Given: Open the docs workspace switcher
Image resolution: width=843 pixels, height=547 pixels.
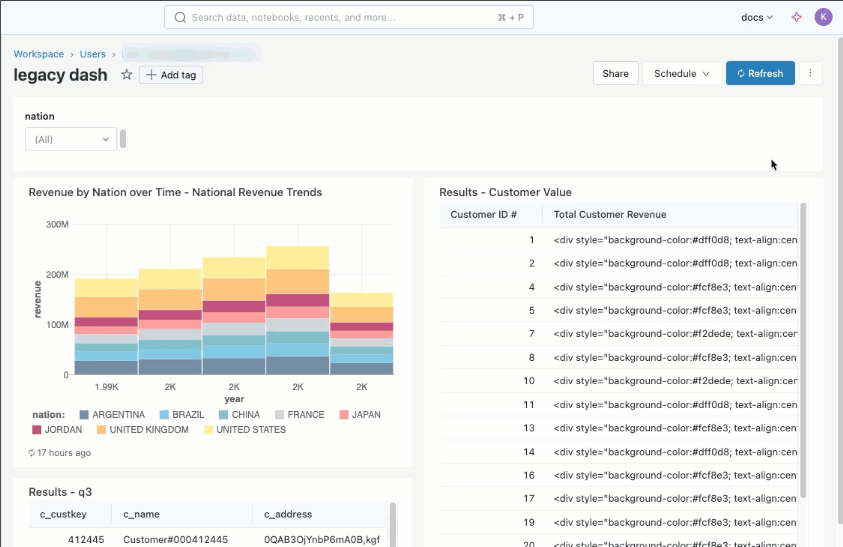Looking at the screenshot, I should [x=756, y=17].
